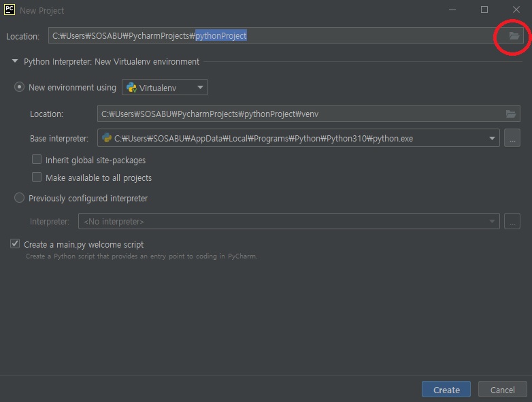Click Python Interpreter: New Virtualenv environment label

click(x=112, y=62)
